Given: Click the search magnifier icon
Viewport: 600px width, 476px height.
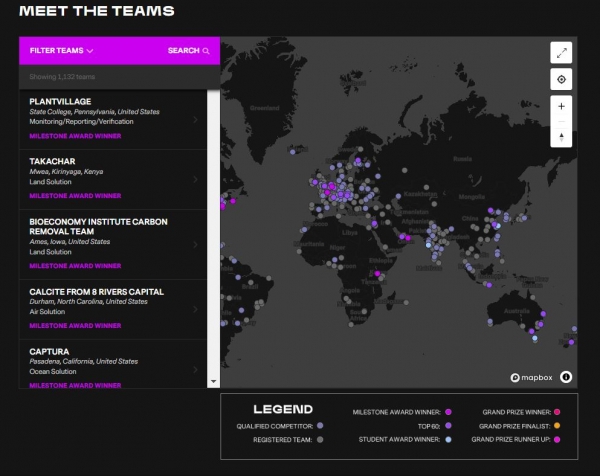Looking at the screenshot, I should [x=206, y=51].
